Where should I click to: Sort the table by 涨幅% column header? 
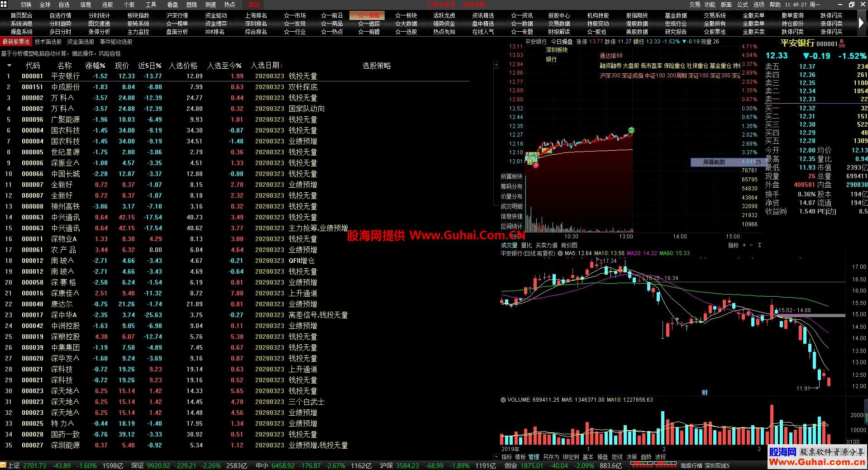[x=95, y=66]
